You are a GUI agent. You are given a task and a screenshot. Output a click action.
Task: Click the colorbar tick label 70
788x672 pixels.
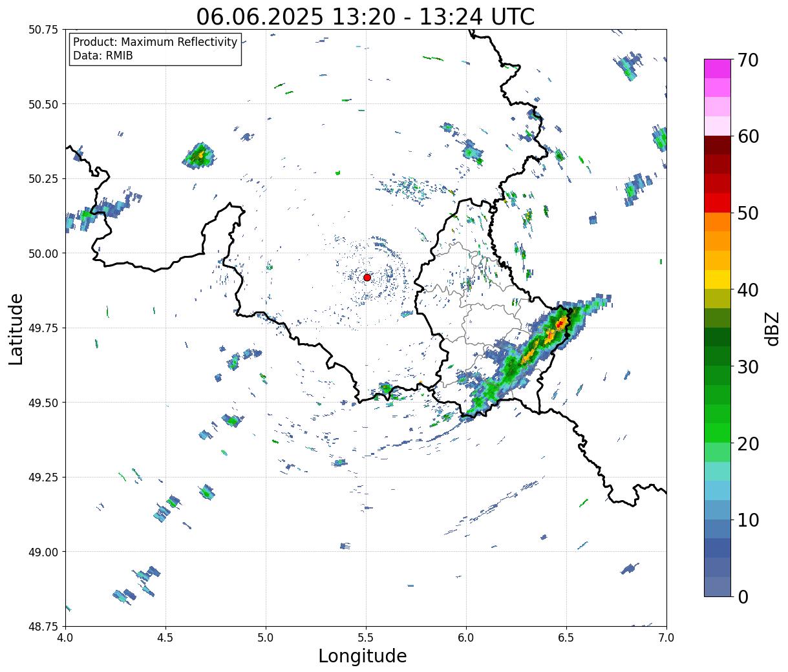coord(749,60)
